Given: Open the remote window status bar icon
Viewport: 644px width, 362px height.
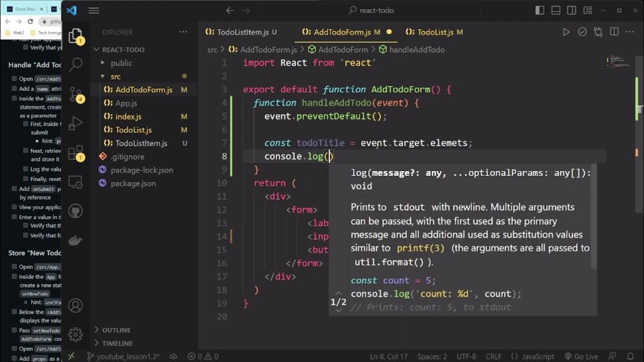Looking at the screenshot, I should pos(71,356).
